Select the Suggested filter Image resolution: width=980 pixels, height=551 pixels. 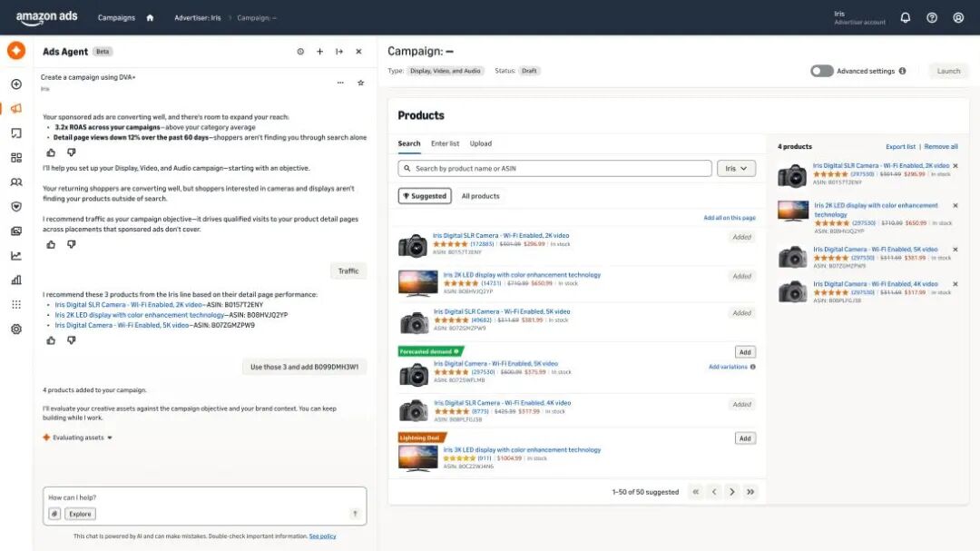425,196
